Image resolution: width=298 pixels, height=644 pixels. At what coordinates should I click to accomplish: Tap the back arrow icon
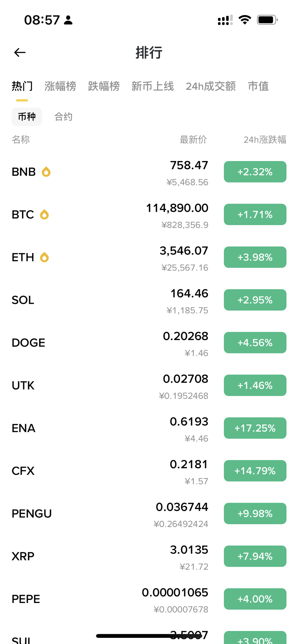(20, 52)
